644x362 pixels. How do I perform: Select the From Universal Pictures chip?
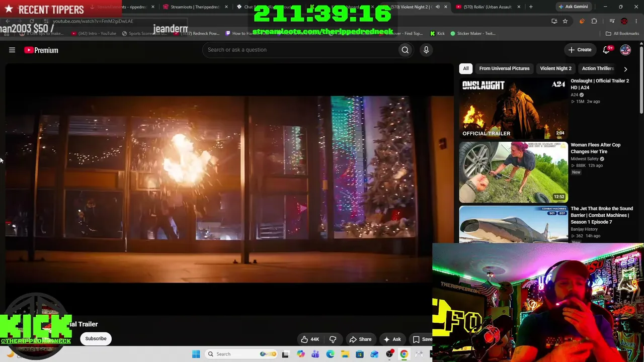(504, 68)
